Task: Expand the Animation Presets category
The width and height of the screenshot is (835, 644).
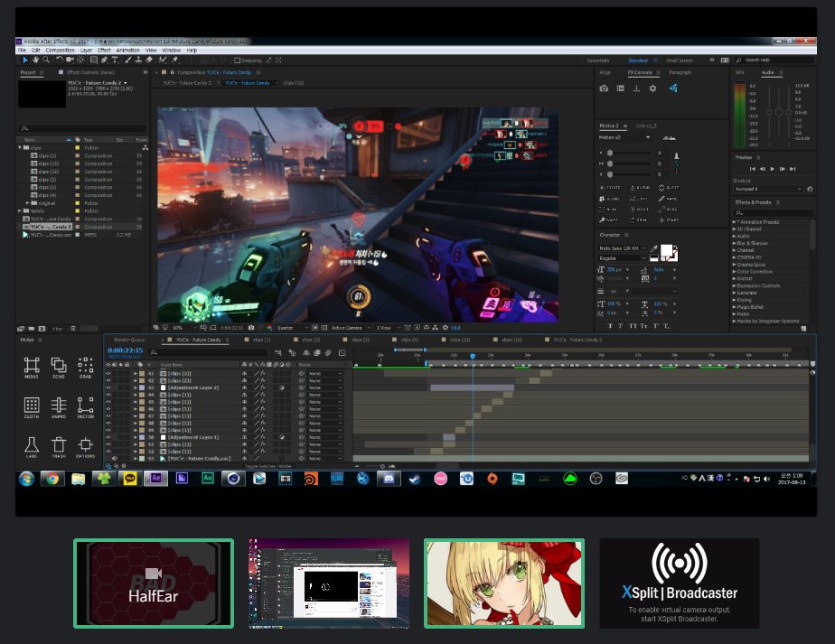Action: (x=735, y=222)
